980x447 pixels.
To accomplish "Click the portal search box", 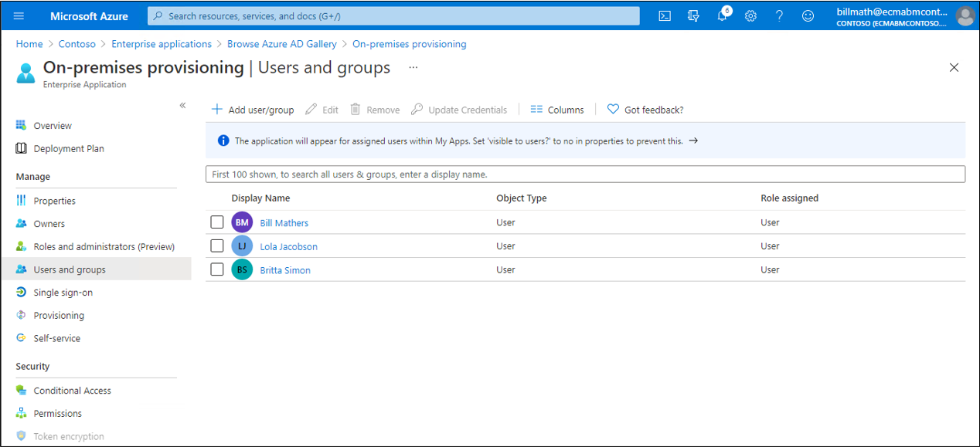I will [393, 15].
